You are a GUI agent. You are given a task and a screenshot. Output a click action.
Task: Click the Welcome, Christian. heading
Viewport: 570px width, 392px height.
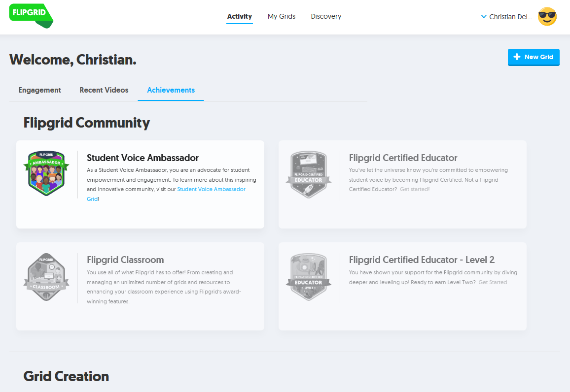coord(72,60)
